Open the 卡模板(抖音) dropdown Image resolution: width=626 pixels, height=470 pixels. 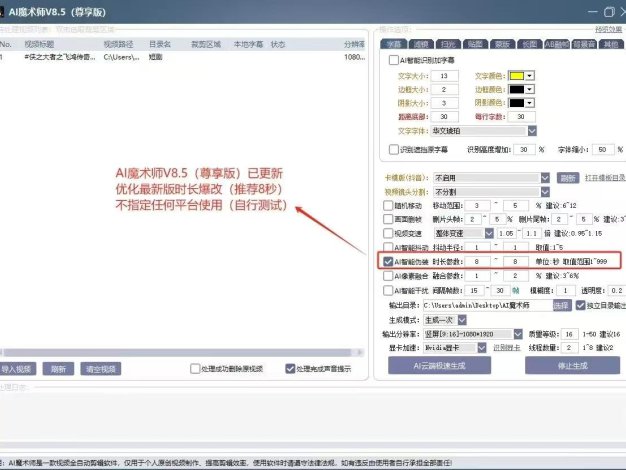(545, 178)
